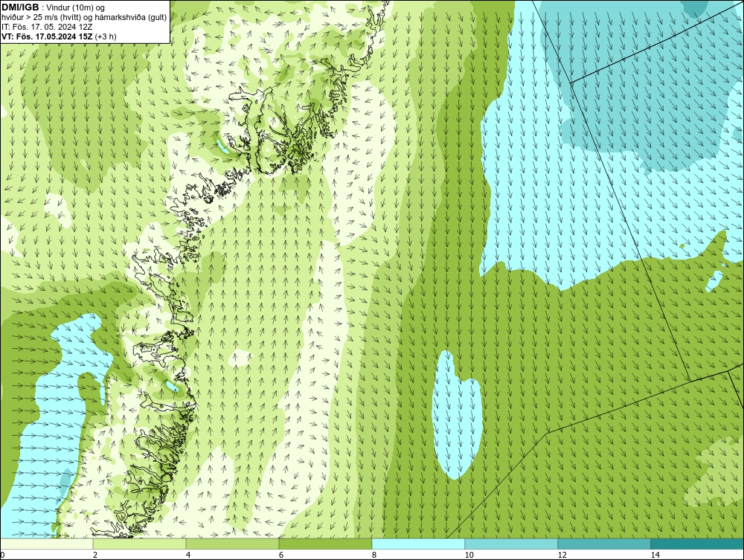Screen dimensions: 744x560
Task: Click the legend label '8'
Action: pos(374,555)
